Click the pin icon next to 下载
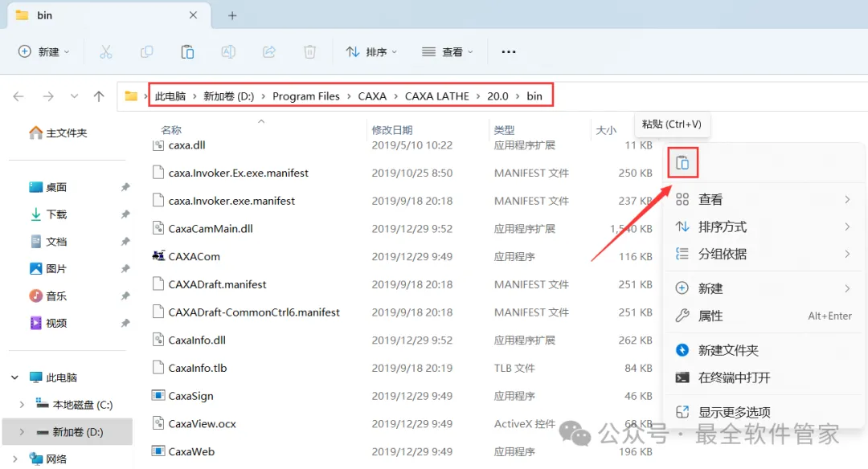The width and height of the screenshot is (868, 469). click(x=125, y=214)
